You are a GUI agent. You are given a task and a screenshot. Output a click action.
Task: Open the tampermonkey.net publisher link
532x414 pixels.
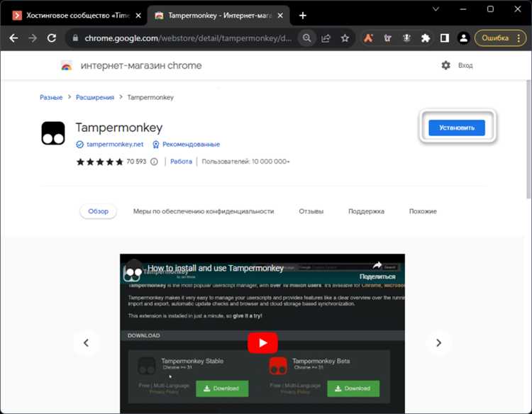pos(115,145)
